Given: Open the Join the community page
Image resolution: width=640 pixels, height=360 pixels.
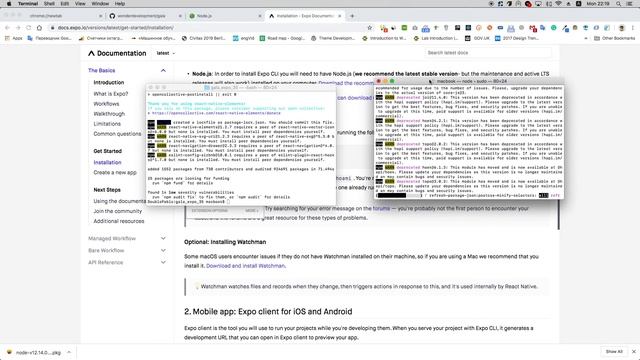Looking at the screenshot, I should click(x=118, y=211).
